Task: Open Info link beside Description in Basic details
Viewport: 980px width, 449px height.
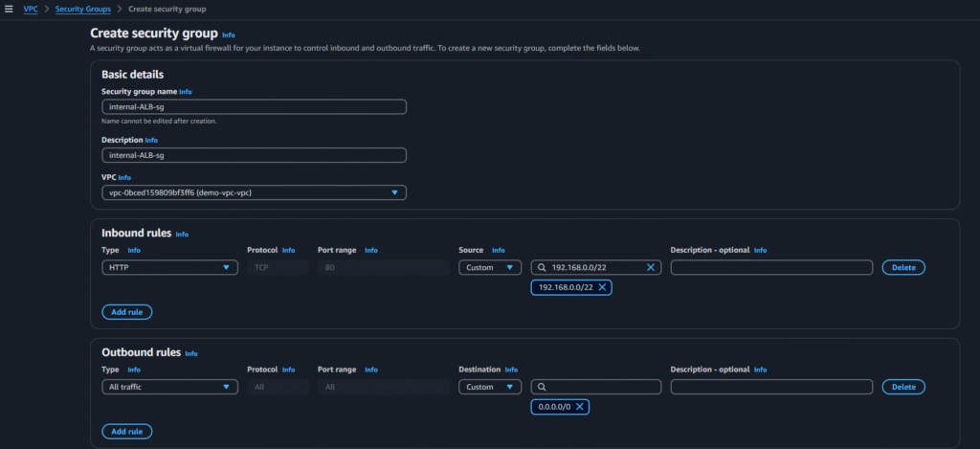Action: coord(151,141)
